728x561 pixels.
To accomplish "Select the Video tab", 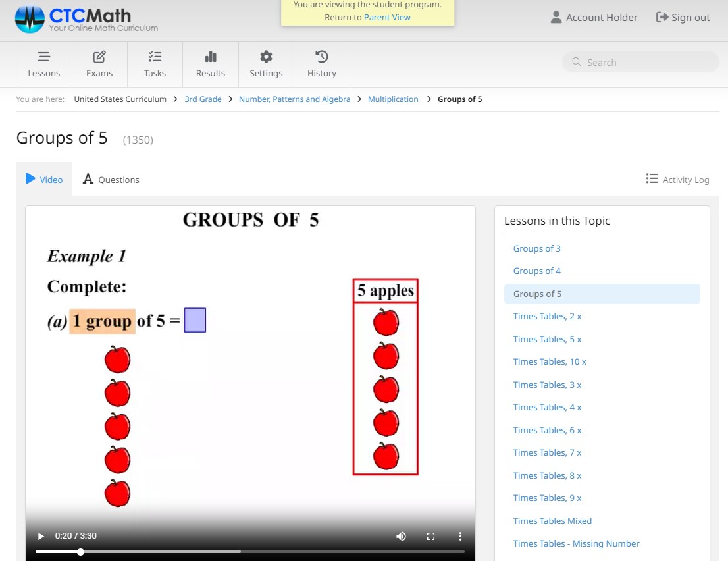I will pos(44,180).
